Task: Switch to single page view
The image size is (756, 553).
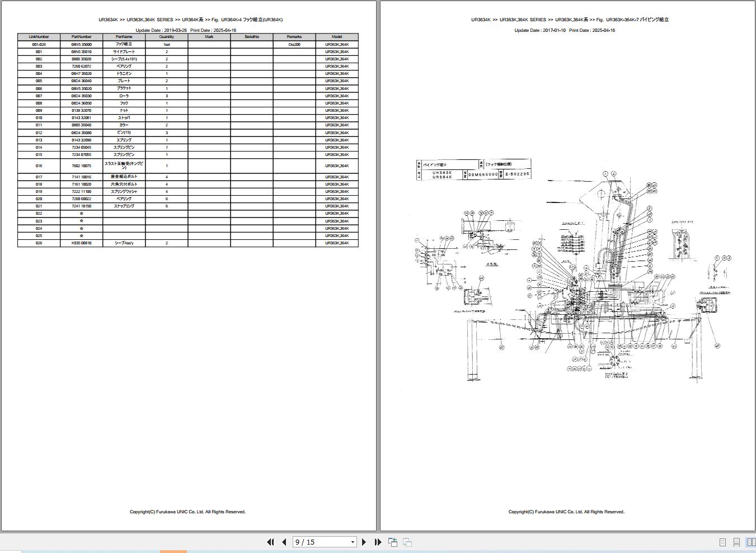Action: pos(722,542)
